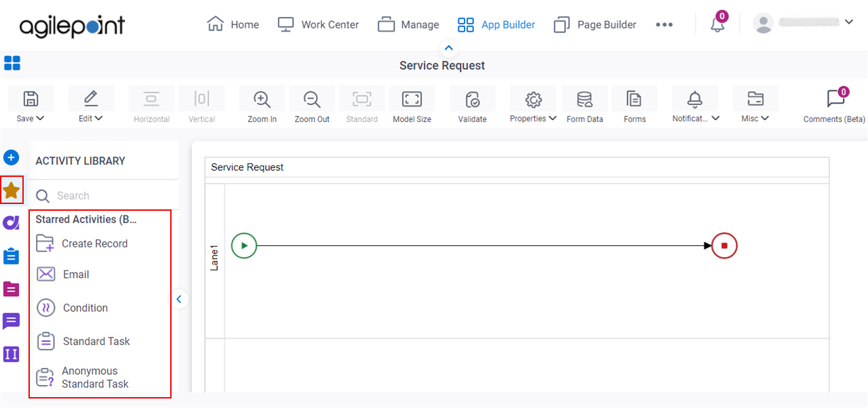Collapse the header with up chevron

click(448, 47)
